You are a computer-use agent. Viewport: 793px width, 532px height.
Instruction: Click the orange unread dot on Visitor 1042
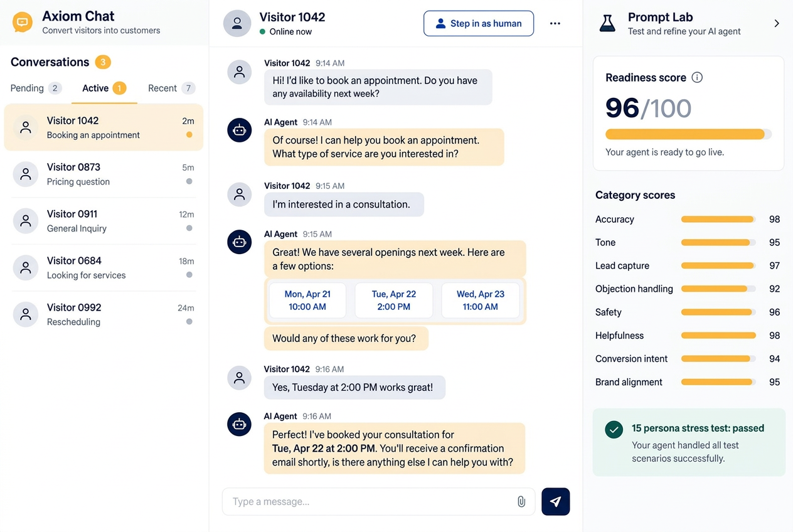coord(189,135)
